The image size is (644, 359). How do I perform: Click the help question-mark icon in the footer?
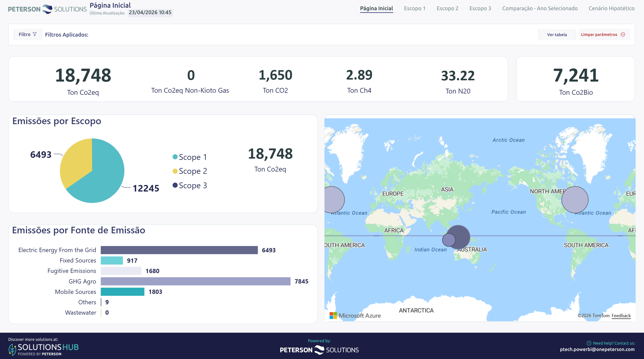[x=589, y=343]
